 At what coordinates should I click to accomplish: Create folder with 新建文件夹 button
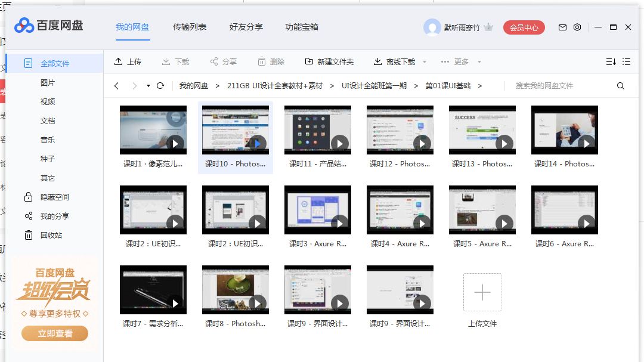pyautogui.click(x=329, y=61)
